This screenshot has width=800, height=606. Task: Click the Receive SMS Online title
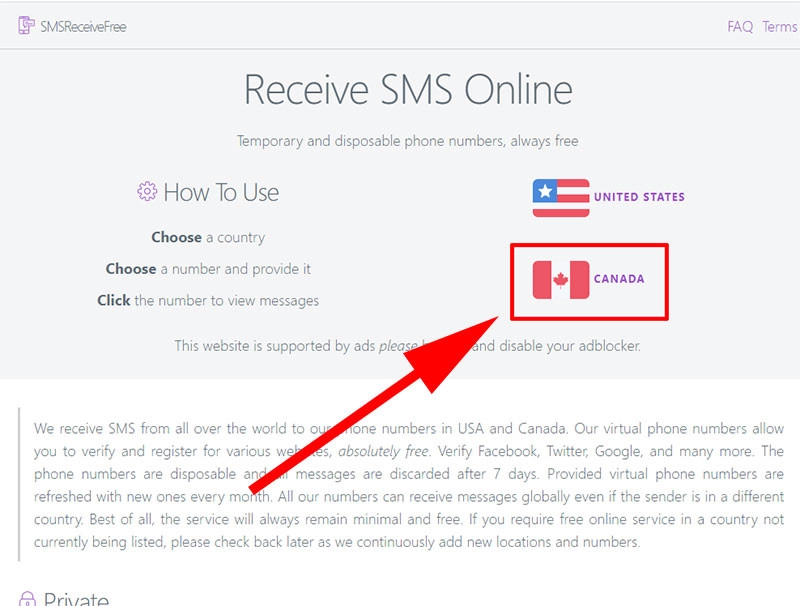(408, 90)
